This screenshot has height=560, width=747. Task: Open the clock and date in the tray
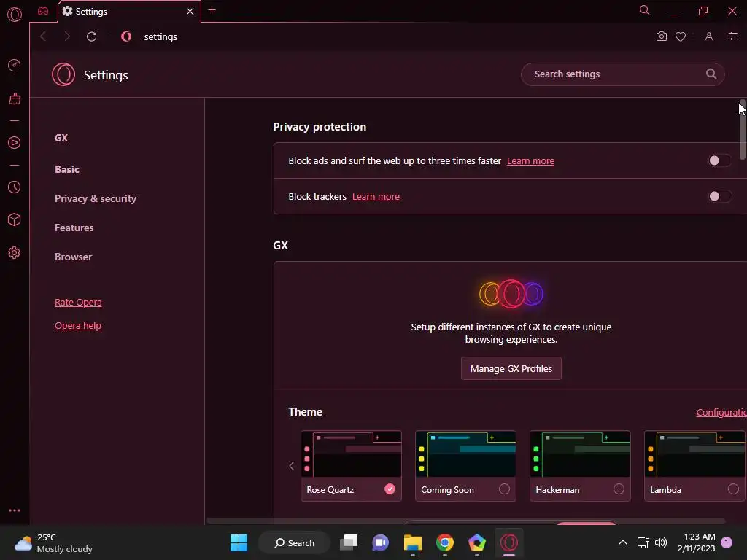coord(696,542)
